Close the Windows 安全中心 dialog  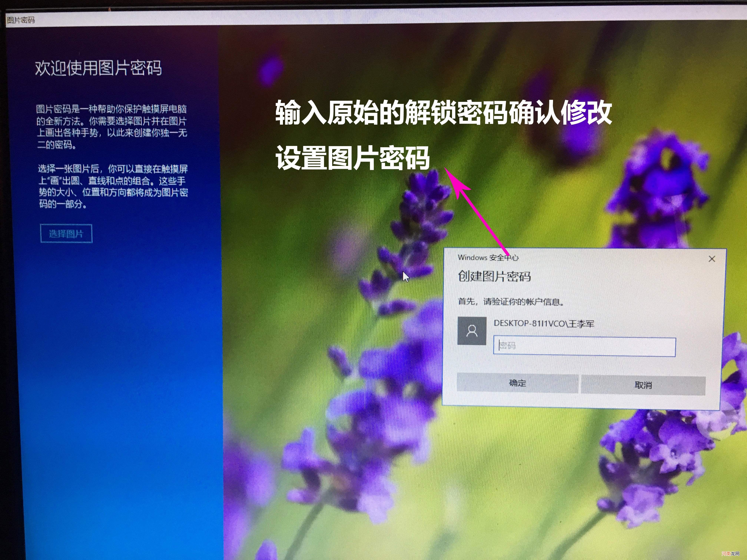712,259
